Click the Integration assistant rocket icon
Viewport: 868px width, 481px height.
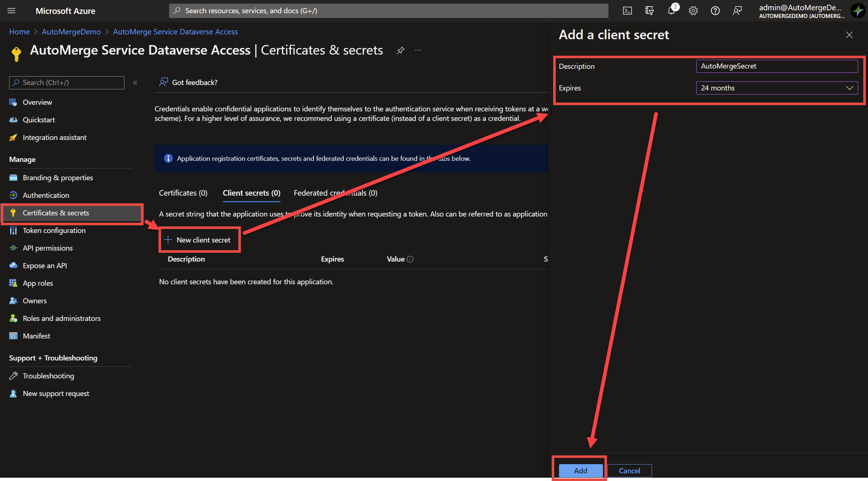(13, 137)
